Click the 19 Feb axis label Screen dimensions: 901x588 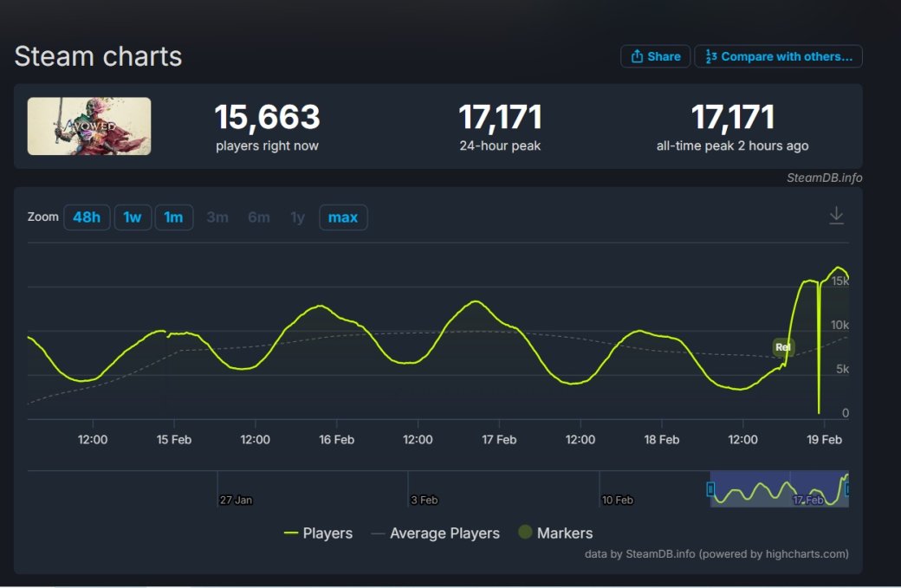[824, 440]
